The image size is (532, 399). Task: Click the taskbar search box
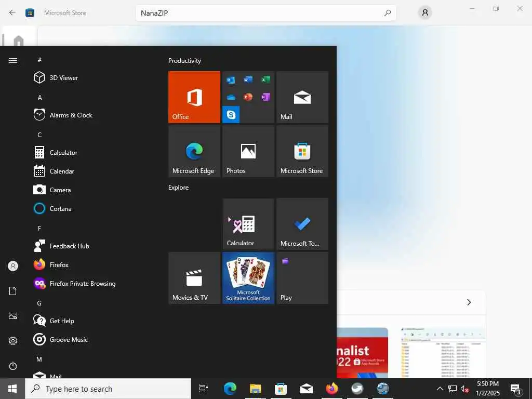[x=108, y=389]
